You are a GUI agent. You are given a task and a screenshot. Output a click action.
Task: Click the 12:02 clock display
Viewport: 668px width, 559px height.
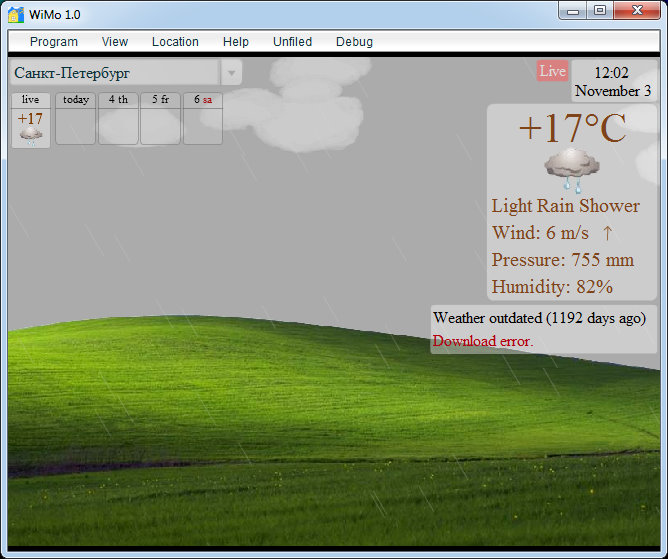(611, 72)
